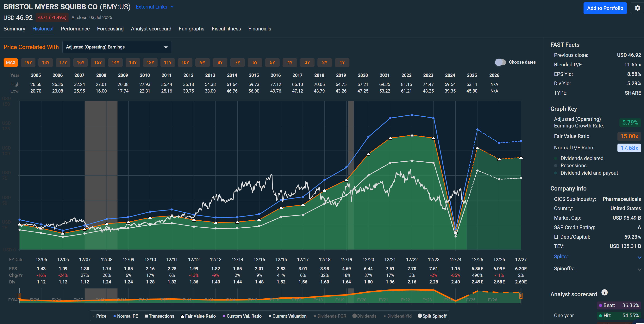Open the settings gear icon
The height and width of the screenshot is (324, 644).
[x=637, y=8]
